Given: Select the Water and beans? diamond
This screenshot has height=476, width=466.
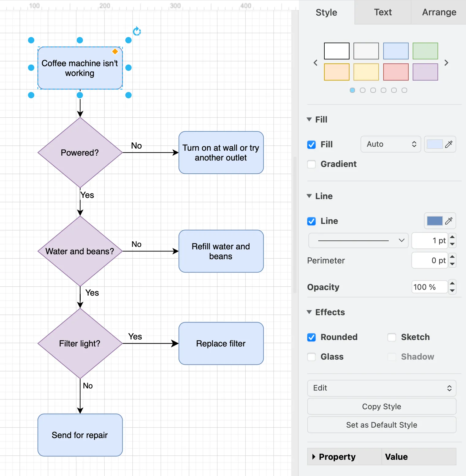Looking at the screenshot, I should pyautogui.click(x=80, y=251).
